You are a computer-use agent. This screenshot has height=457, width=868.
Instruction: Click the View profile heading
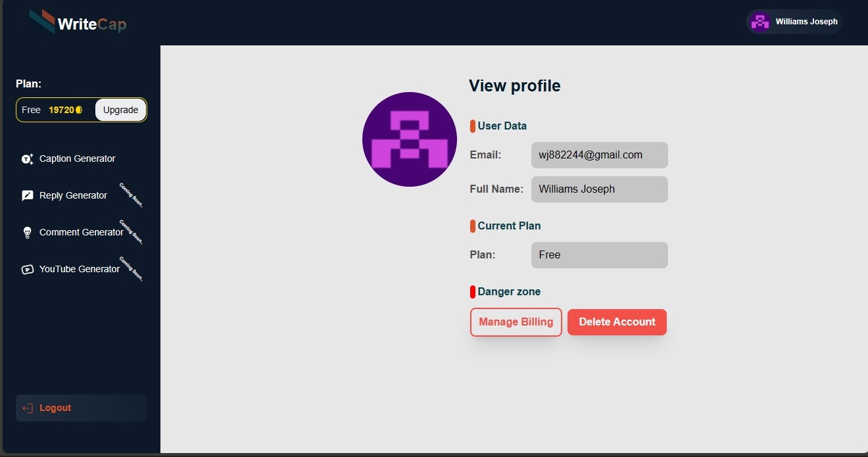(x=515, y=85)
